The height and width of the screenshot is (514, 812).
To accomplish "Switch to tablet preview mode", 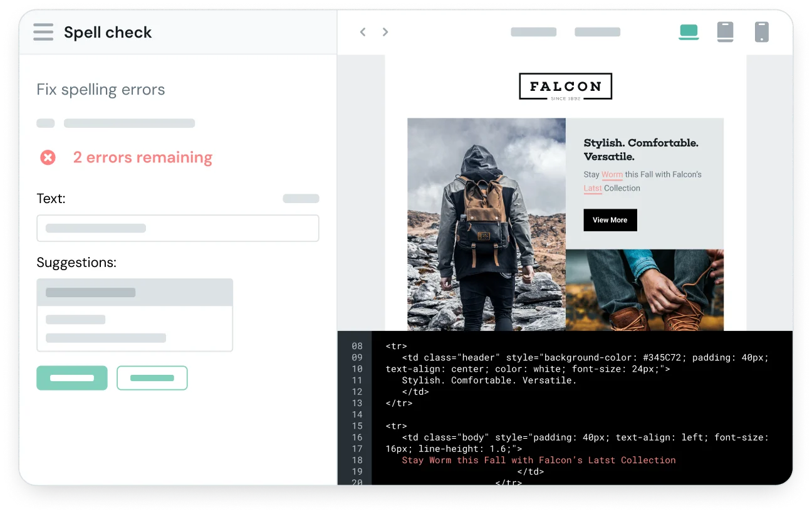I will click(x=725, y=31).
